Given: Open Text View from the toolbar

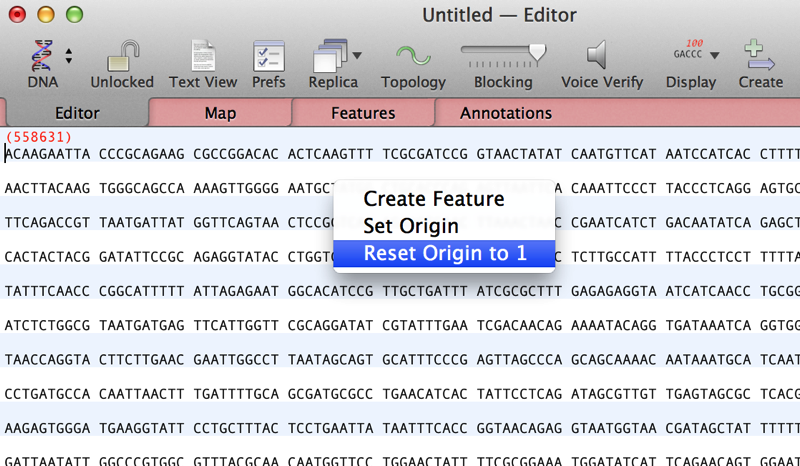Looking at the screenshot, I should [203, 55].
